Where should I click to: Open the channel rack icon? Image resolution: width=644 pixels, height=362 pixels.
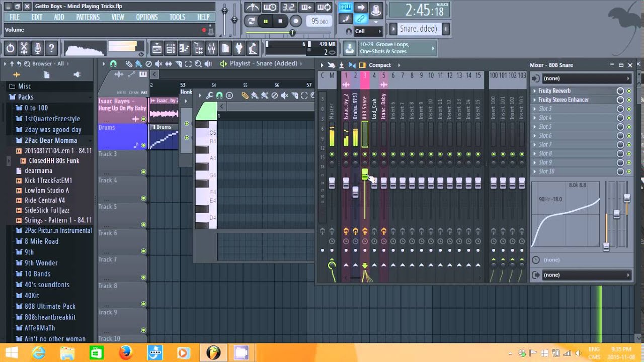point(171,48)
